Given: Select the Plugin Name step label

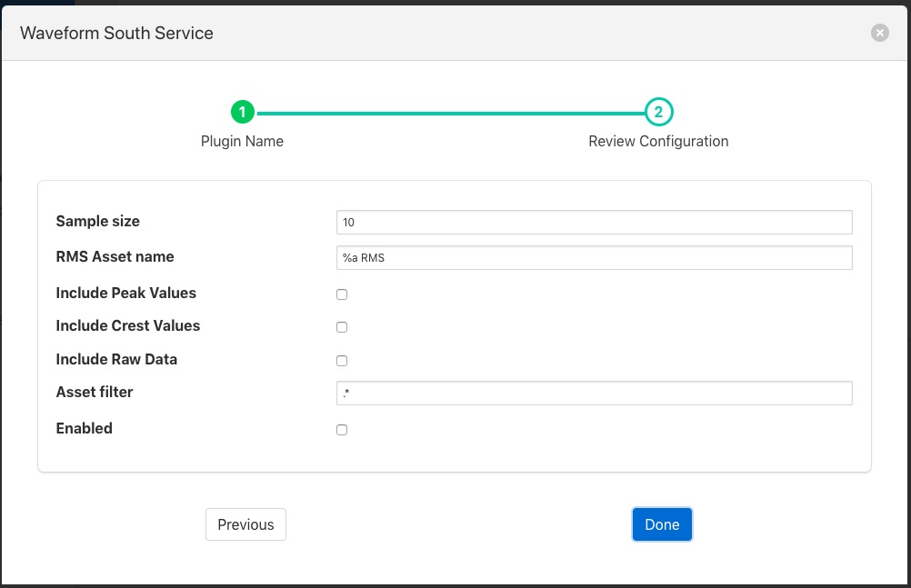Looking at the screenshot, I should [242, 142].
